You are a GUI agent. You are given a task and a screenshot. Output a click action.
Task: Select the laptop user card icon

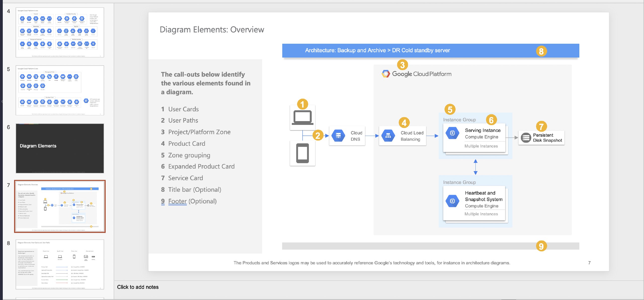point(302,118)
